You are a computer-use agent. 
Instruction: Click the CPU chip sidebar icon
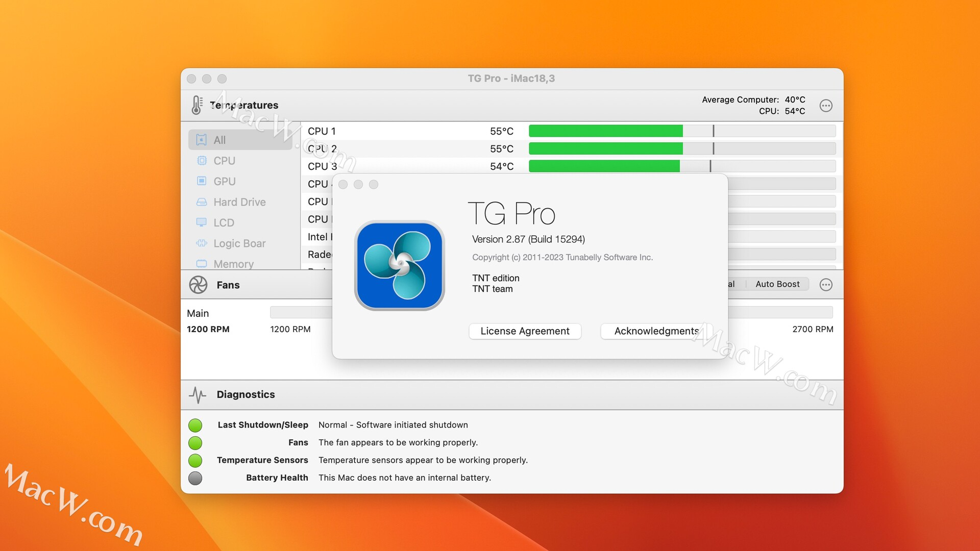202,161
